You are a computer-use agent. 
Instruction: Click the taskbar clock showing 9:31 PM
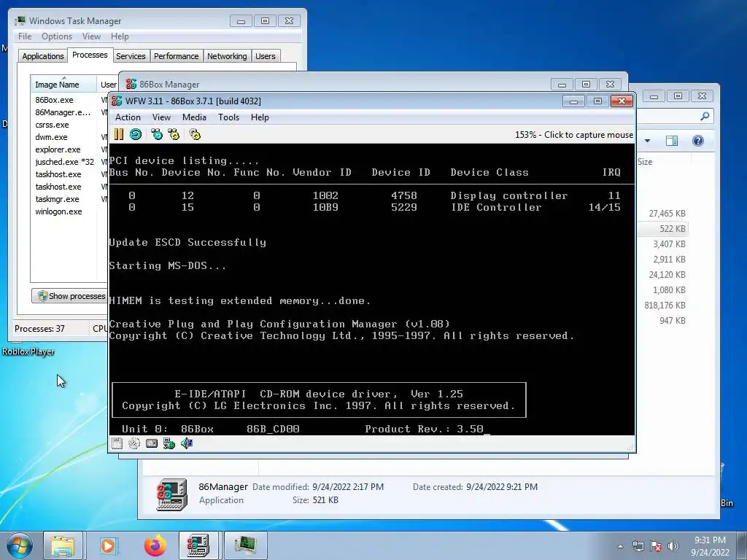[710, 546]
